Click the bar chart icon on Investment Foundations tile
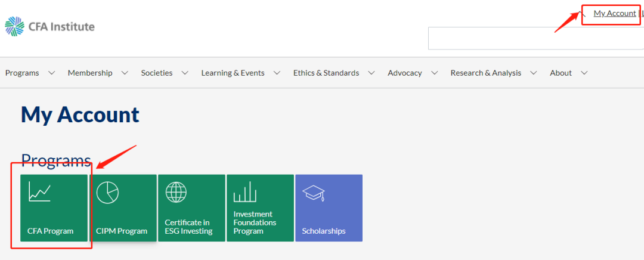 tap(245, 192)
